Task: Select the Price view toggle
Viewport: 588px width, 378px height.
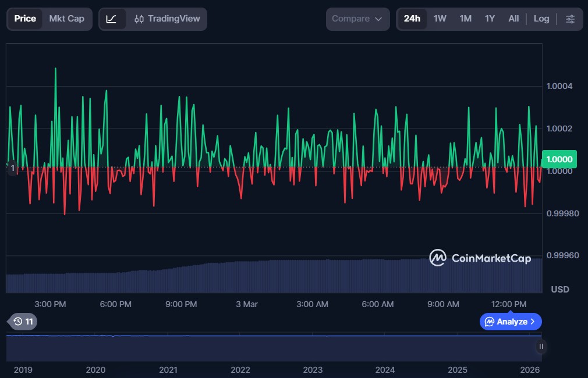Action: pos(25,19)
